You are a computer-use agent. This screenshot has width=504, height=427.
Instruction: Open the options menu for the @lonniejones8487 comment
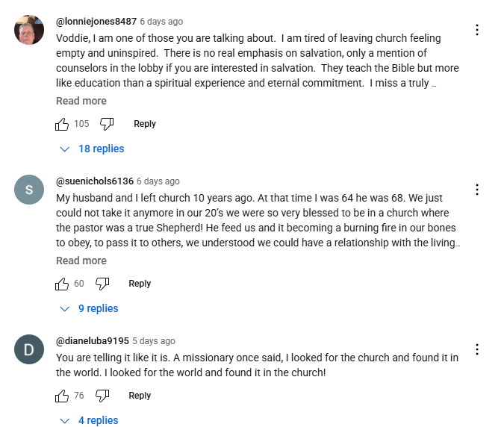(x=477, y=30)
